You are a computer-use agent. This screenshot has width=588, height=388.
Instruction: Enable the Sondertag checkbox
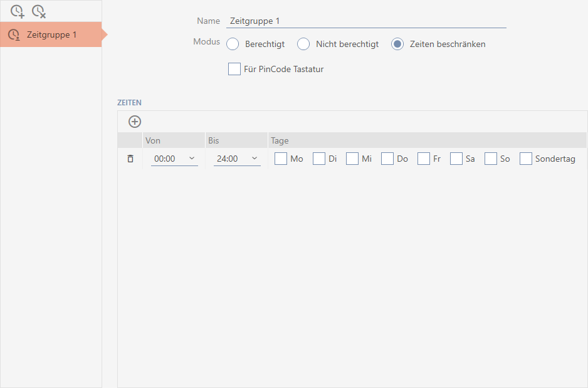coord(526,159)
